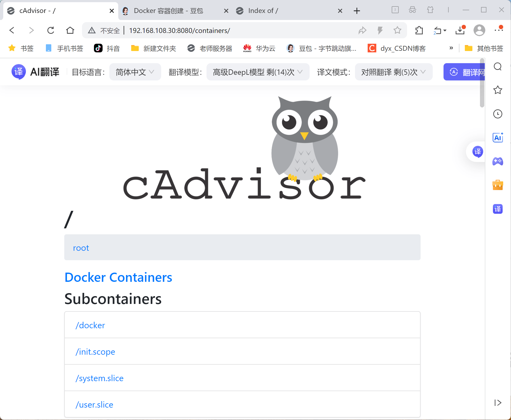Open the user profile avatar

pos(479,30)
